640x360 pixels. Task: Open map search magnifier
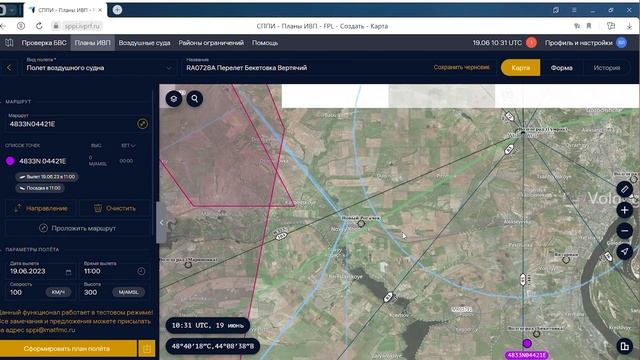coord(195,99)
